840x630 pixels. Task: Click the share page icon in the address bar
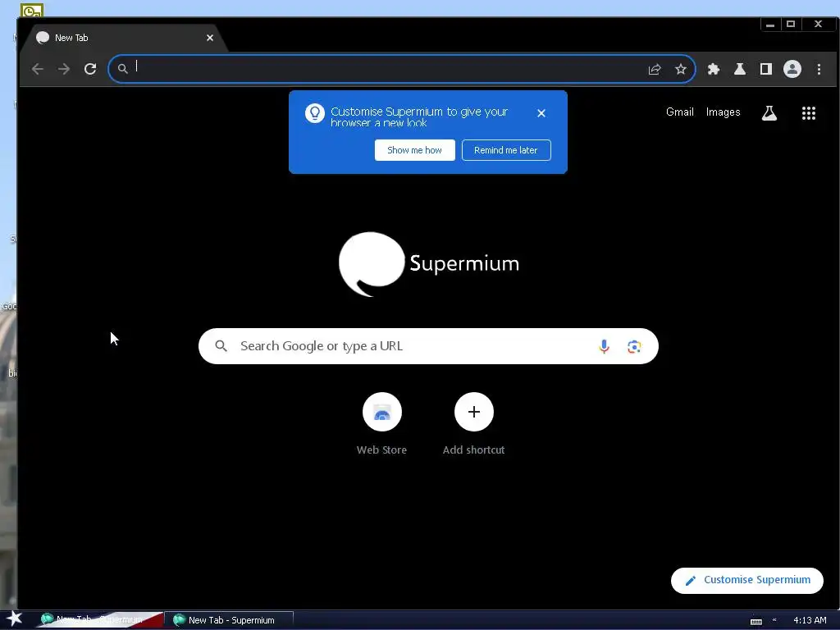click(x=655, y=69)
